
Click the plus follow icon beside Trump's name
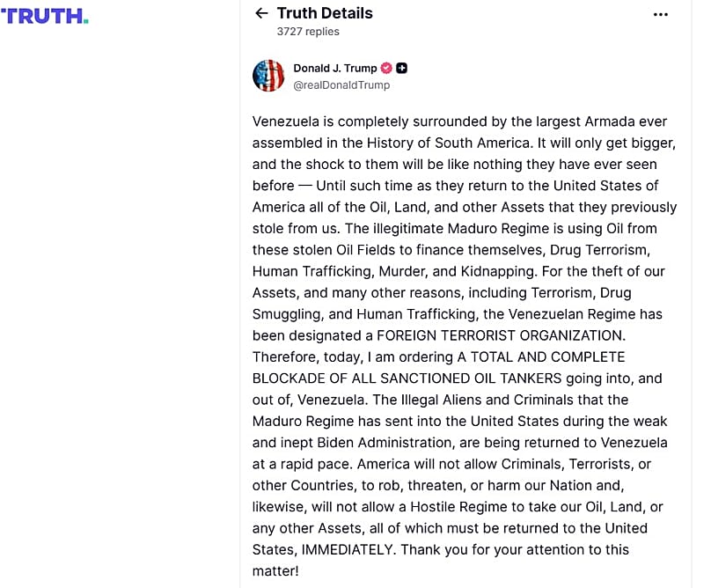[x=402, y=67]
